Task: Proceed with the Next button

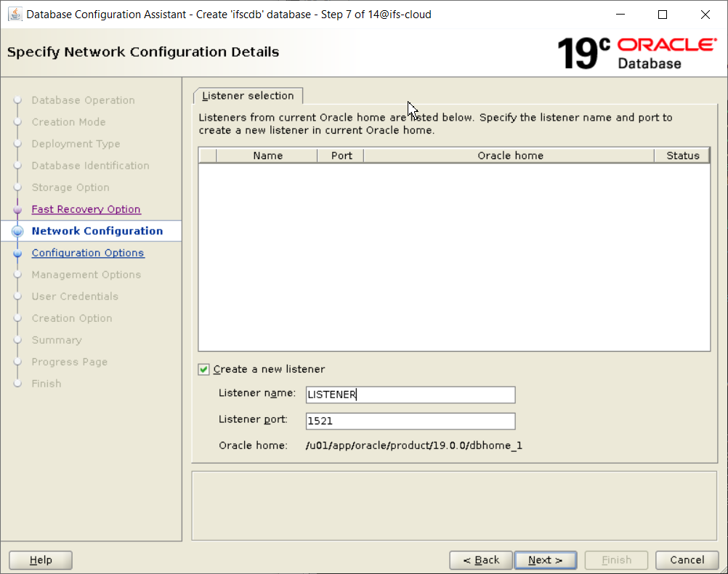Action: pos(546,560)
